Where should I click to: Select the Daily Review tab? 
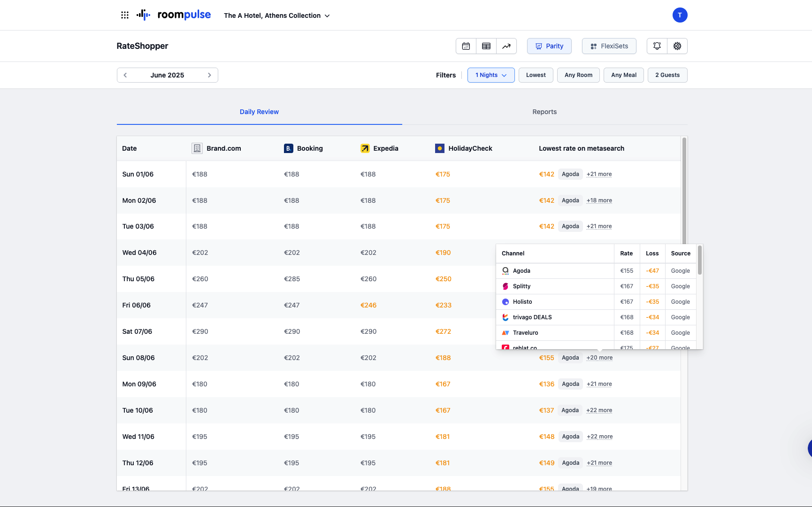coord(259,112)
